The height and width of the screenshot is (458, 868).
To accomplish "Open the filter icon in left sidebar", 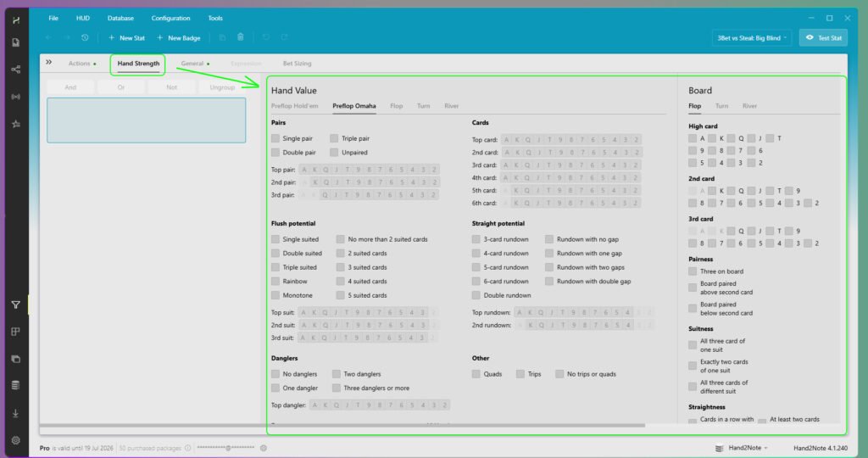I will point(15,304).
